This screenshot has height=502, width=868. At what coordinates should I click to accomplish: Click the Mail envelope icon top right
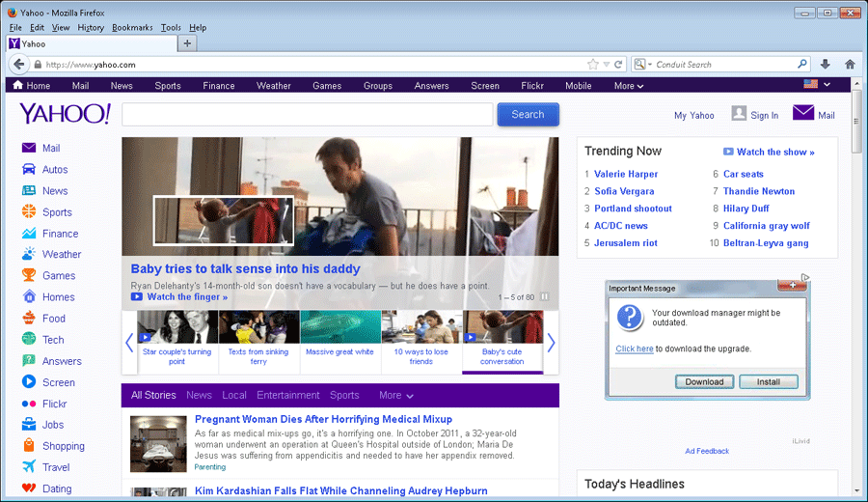point(802,113)
